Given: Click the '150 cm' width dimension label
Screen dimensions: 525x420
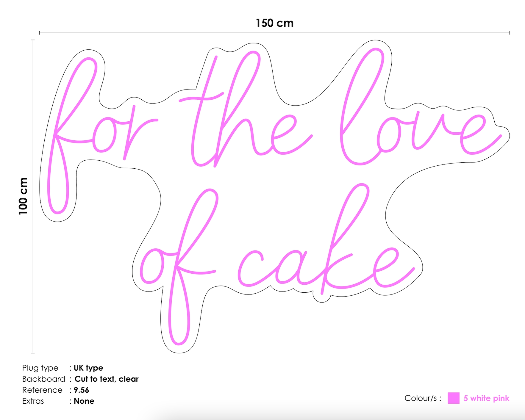Looking at the screenshot, I should coord(274,23).
